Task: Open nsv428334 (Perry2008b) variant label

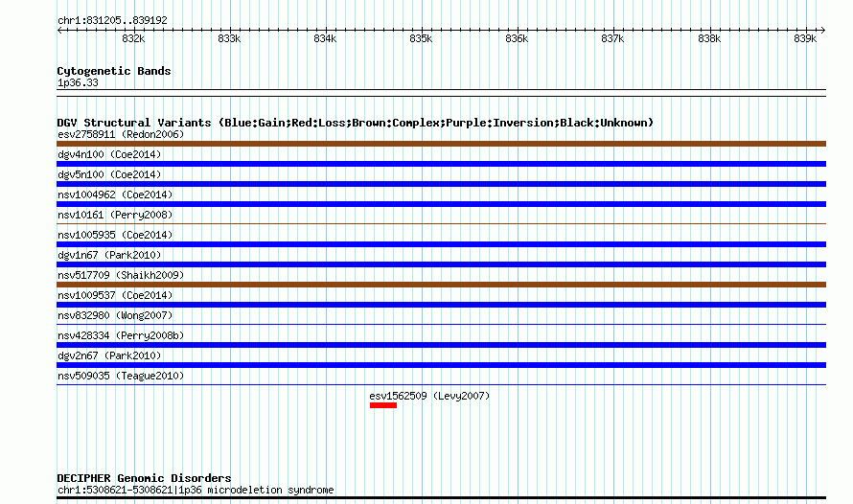Action: [121, 335]
